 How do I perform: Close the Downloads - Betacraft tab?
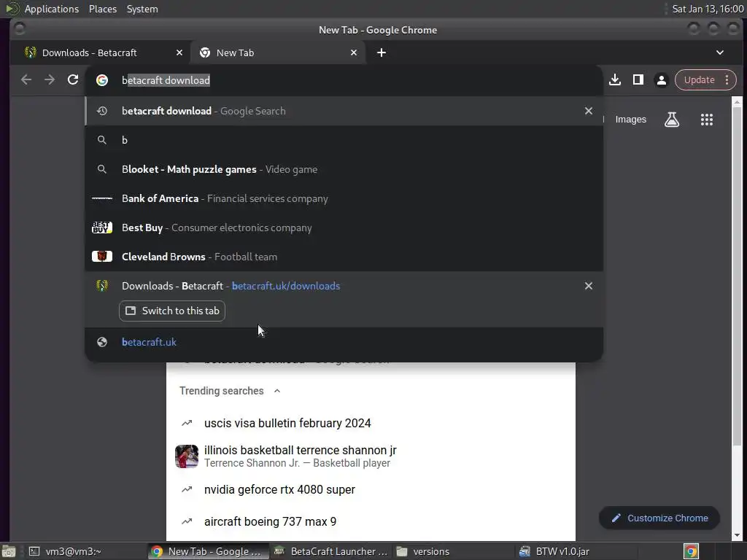tap(179, 52)
